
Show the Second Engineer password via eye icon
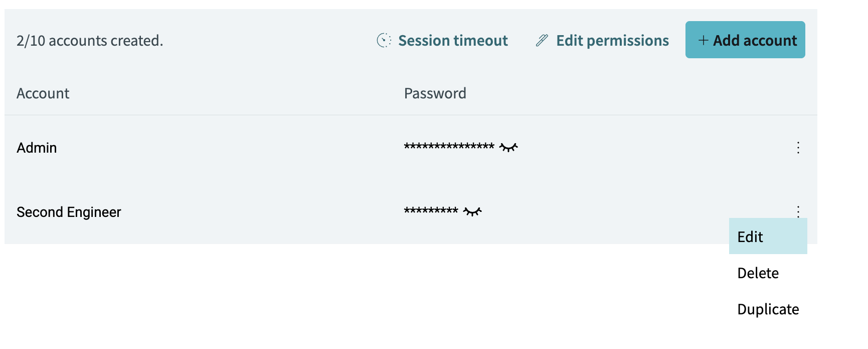[472, 211]
